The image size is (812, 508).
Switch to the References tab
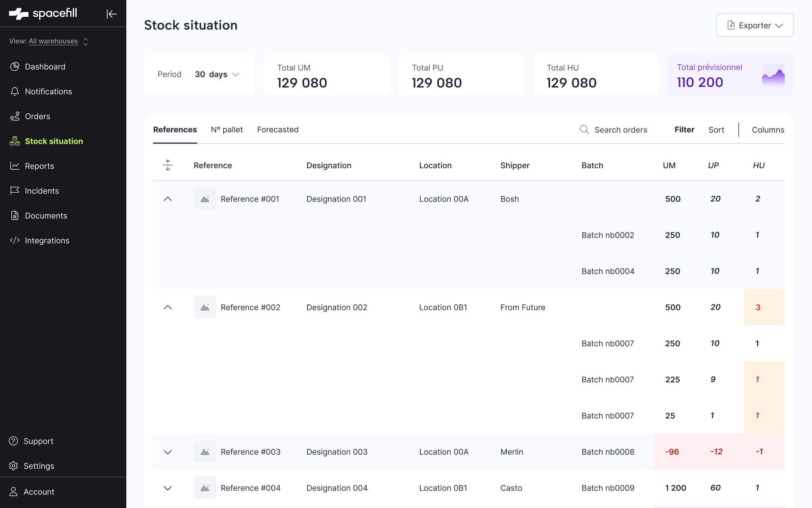tap(175, 130)
